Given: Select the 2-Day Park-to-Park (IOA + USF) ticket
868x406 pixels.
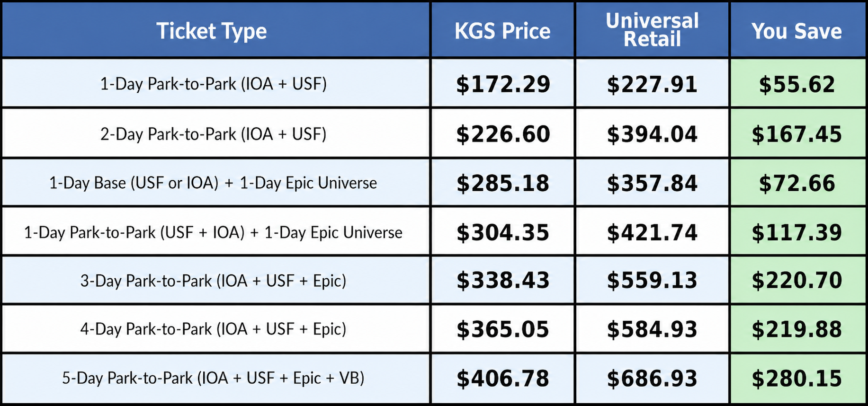Looking at the screenshot, I should [213, 134].
